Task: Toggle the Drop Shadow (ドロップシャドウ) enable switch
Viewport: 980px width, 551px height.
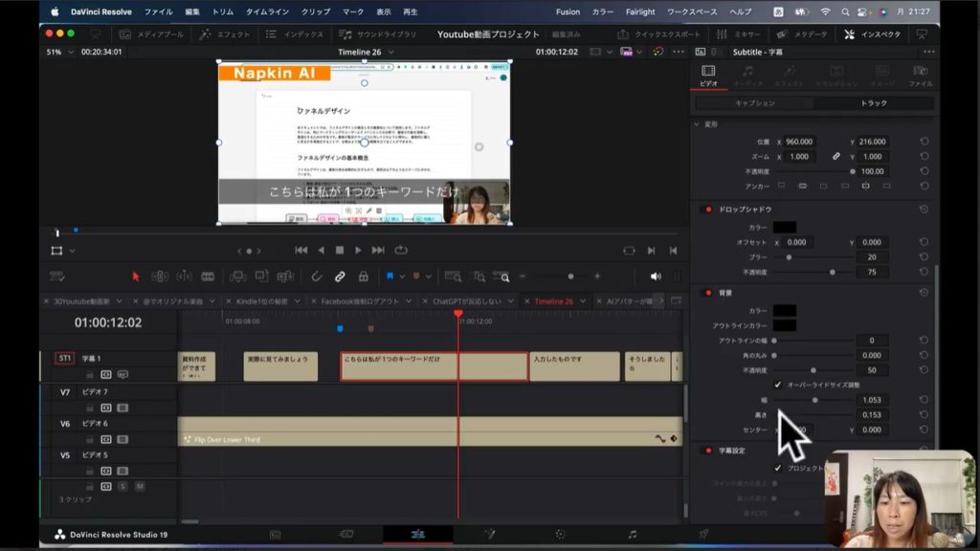Action: coord(708,209)
